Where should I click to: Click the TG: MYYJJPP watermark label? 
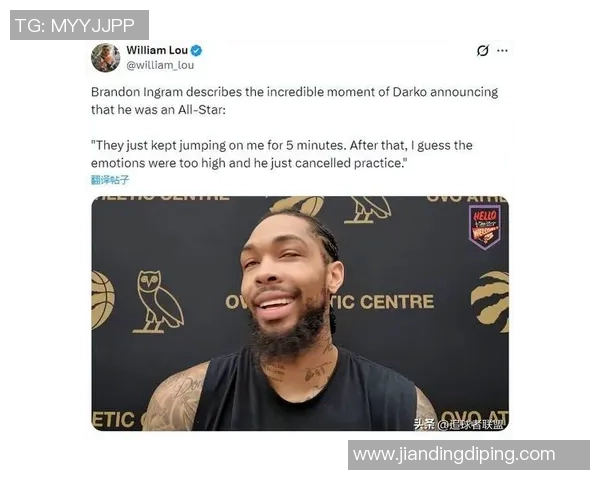(79, 25)
